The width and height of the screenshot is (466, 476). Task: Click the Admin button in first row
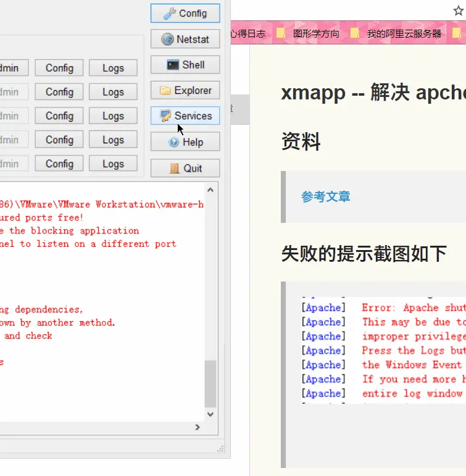14,68
